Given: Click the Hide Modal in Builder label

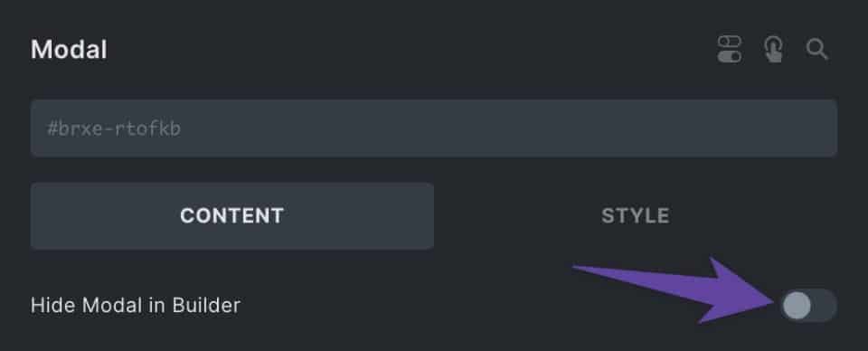Looking at the screenshot, I should [136, 305].
